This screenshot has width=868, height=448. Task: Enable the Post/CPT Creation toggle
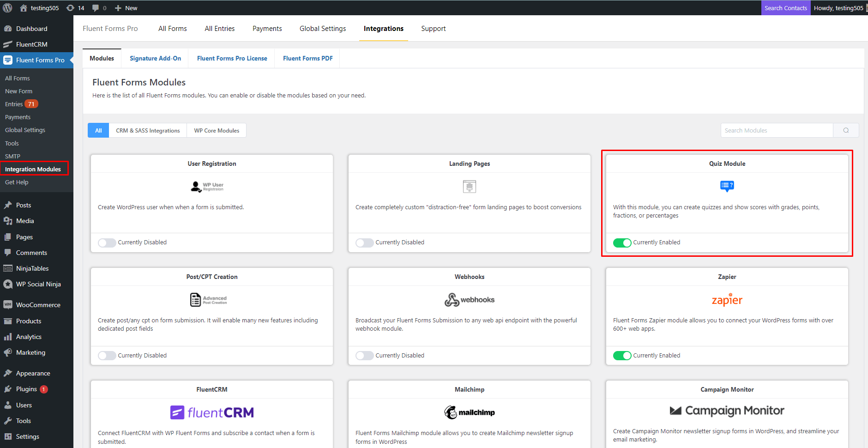[107, 356]
